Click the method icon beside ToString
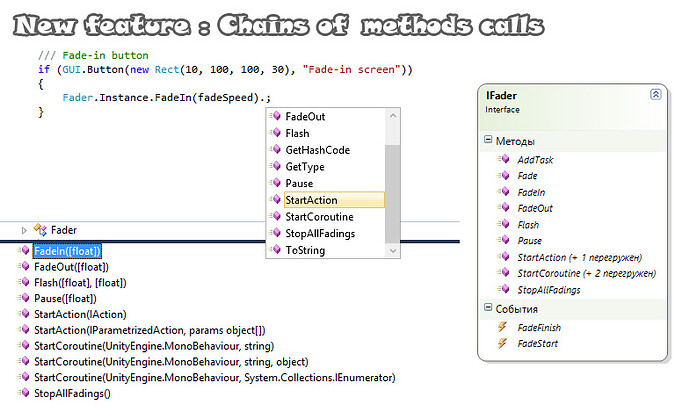Viewport: 690px width, 419px height. tap(275, 250)
